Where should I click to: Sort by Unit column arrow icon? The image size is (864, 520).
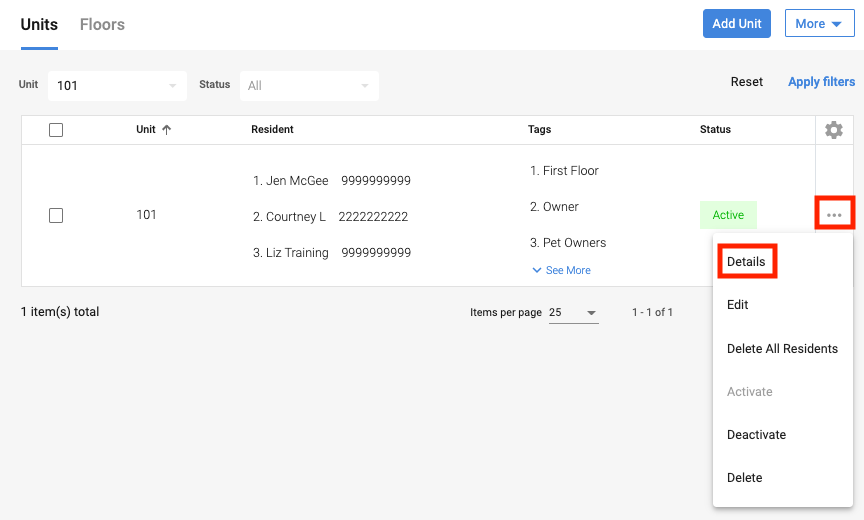point(166,130)
